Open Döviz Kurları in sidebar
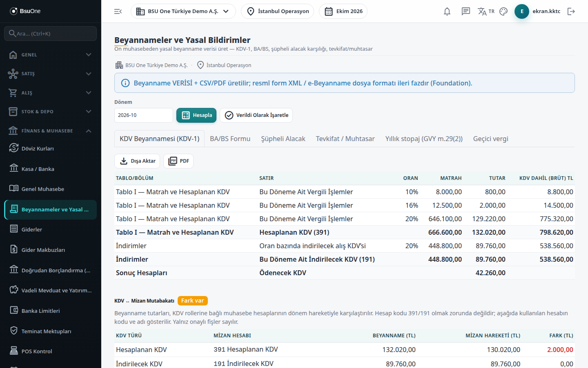The image size is (588, 368). tap(51, 148)
